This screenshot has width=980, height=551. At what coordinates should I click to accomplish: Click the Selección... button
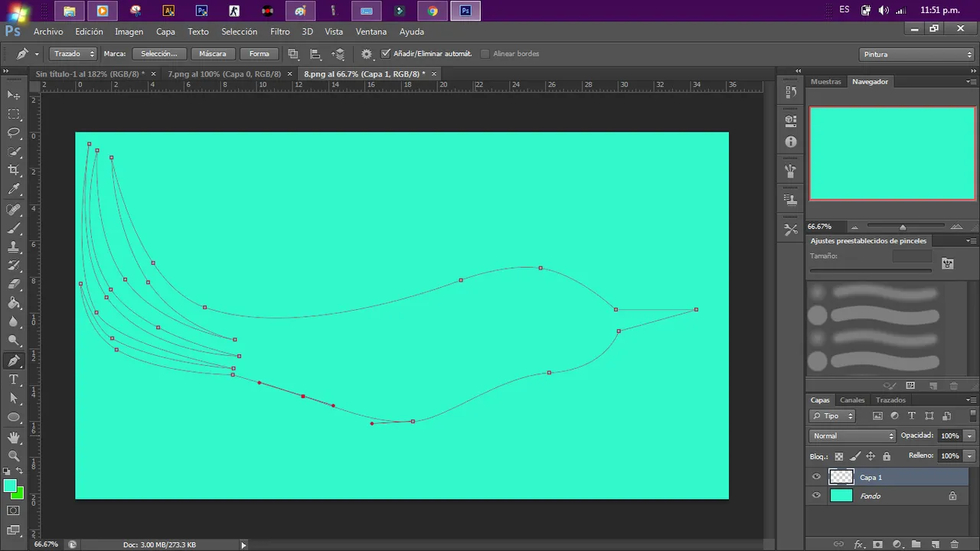pos(159,54)
